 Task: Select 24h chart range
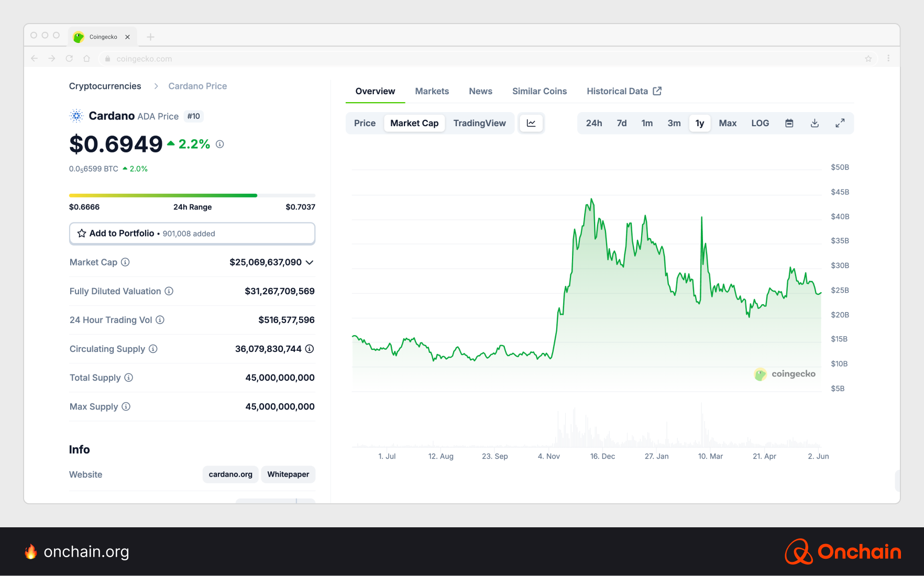pos(594,123)
